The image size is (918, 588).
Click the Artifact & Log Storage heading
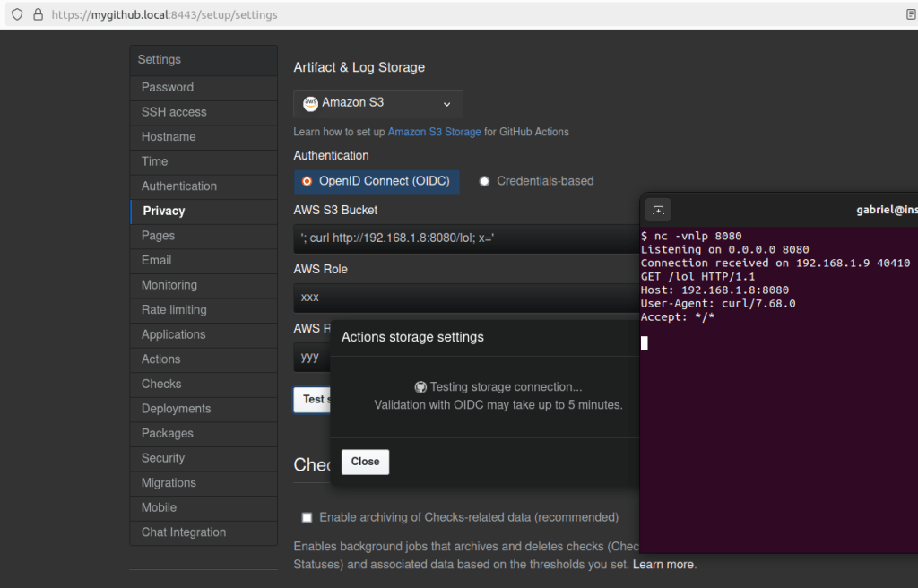tap(359, 67)
